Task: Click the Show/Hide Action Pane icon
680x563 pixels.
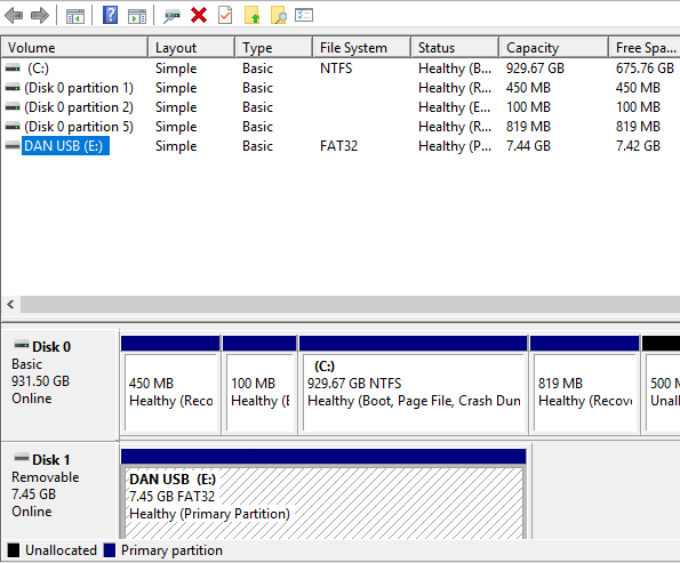Action: tap(137, 15)
